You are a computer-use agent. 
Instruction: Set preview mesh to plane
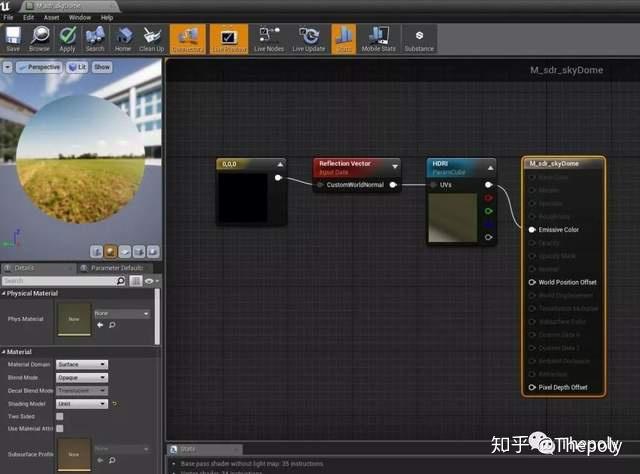(x=125, y=251)
